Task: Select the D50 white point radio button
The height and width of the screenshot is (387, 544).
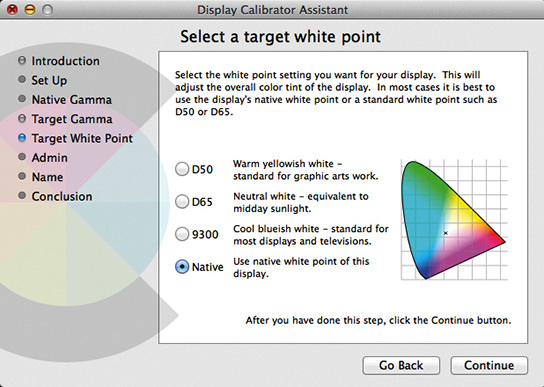Action: (x=182, y=169)
